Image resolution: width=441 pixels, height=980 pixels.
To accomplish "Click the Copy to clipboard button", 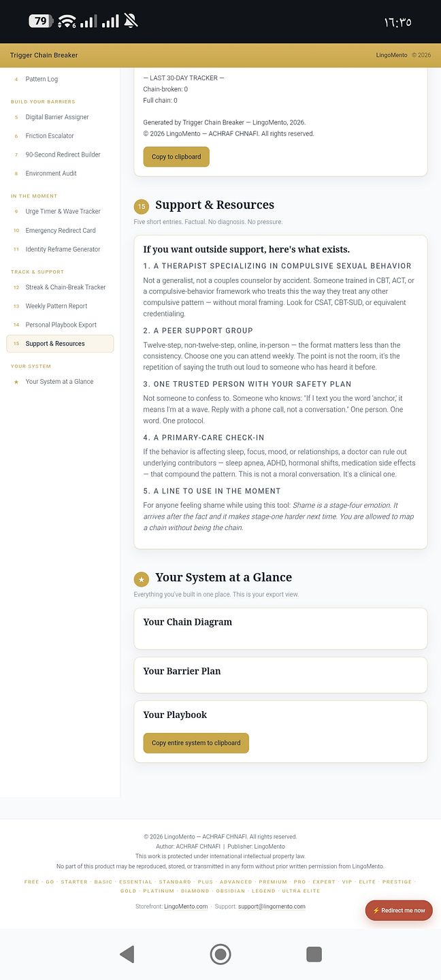I will coord(176,157).
